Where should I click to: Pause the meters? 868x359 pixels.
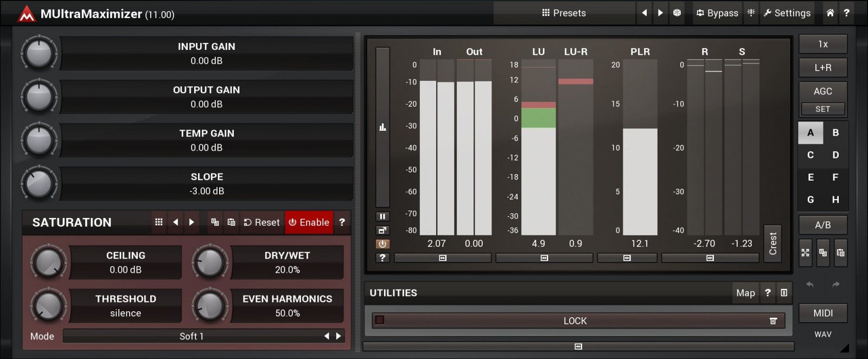[x=382, y=216]
